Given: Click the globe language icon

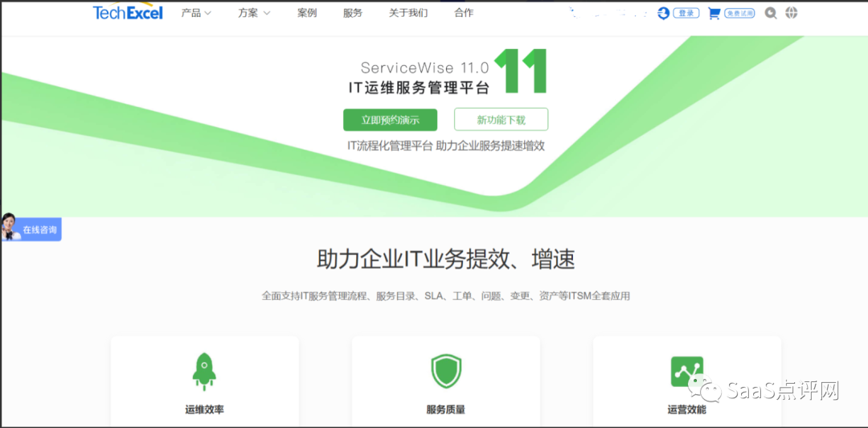Looking at the screenshot, I should (792, 13).
